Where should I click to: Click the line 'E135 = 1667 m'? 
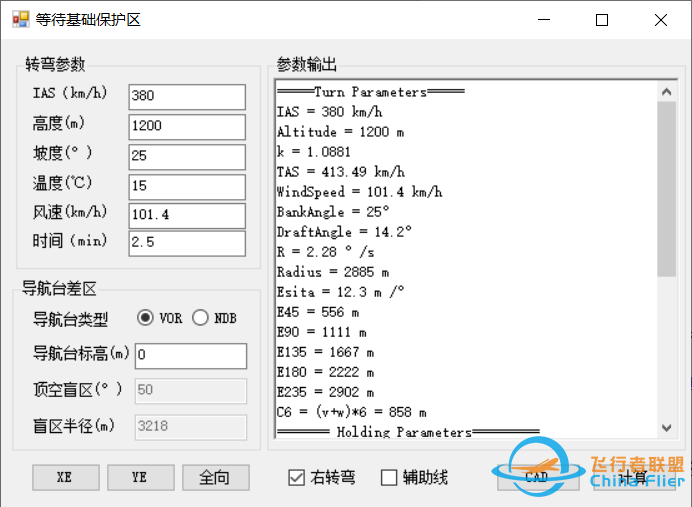pyautogui.click(x=325, y=352)
